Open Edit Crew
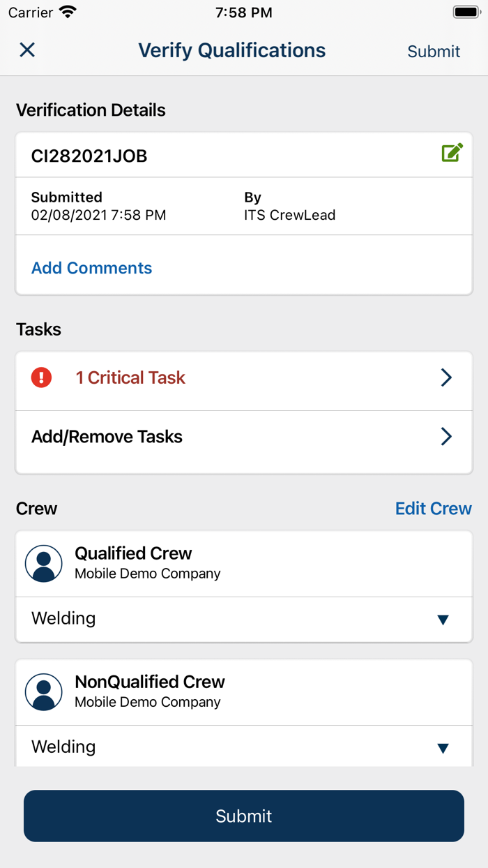Image resolution: width=488 pixels, height=868 pixels. click(x=433, y=508)
